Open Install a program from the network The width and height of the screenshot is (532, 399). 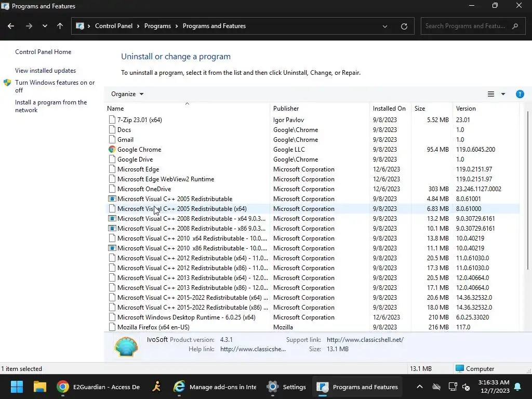(x=51, y=106)
